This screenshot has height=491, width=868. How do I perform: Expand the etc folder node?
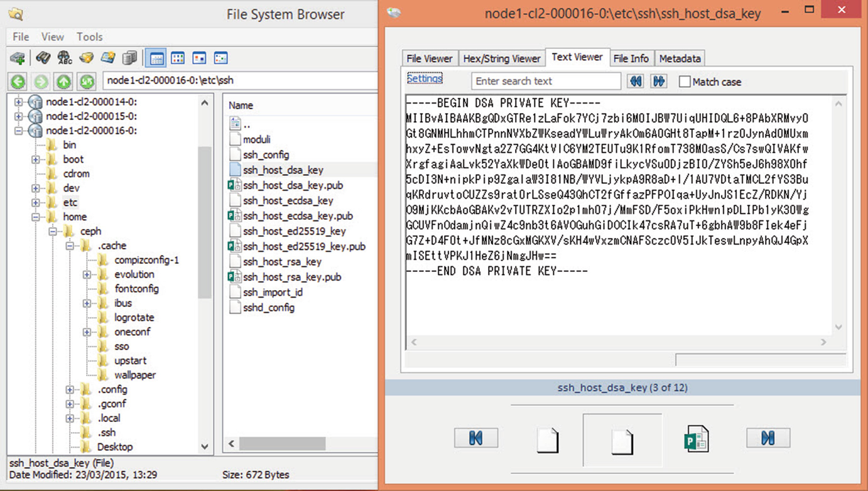[36, 203]
